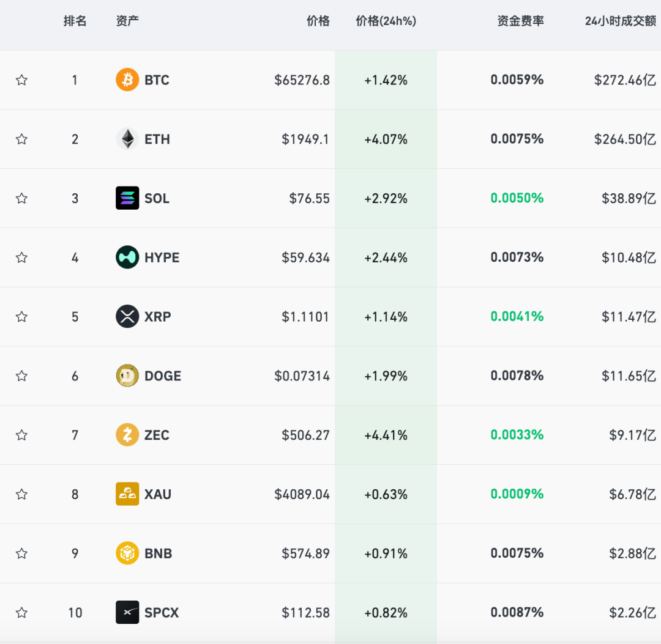Click green funding rate 0.0009%
The height and width of the screenshot is (644, 661).
[x=517, y=494]
